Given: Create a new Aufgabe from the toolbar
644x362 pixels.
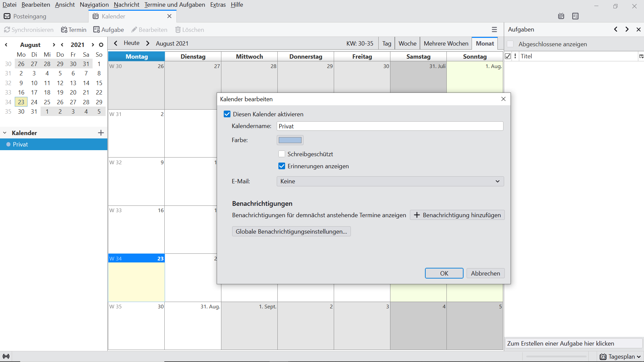Looking at the screenshot, I should (x=109, y=30).
